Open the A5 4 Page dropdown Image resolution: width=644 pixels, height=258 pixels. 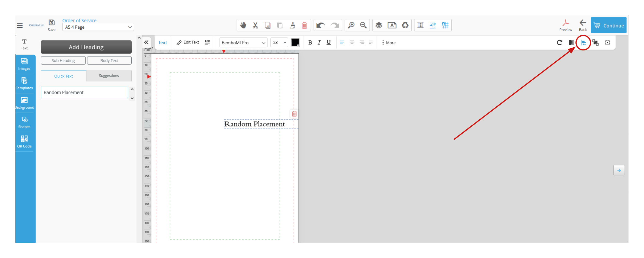98,27
